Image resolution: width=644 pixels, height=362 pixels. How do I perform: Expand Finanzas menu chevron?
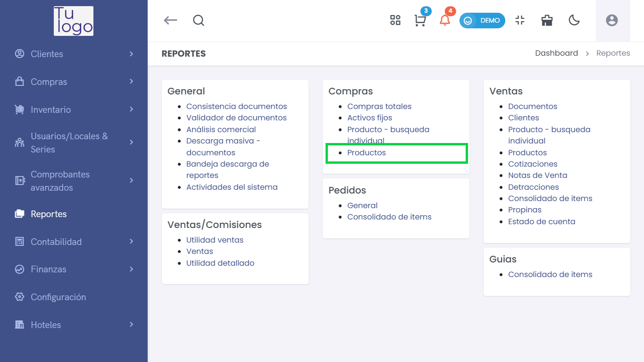click(x=132, y=269)
